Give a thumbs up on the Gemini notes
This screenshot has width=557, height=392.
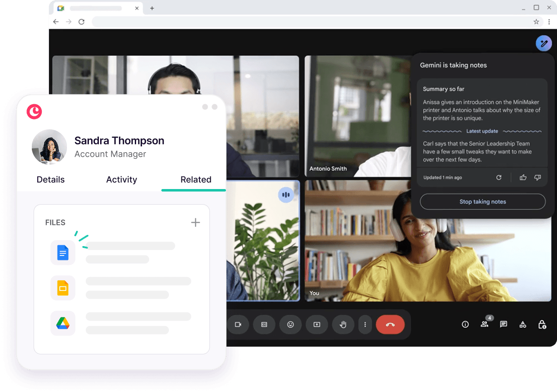(x=523, y=177)
